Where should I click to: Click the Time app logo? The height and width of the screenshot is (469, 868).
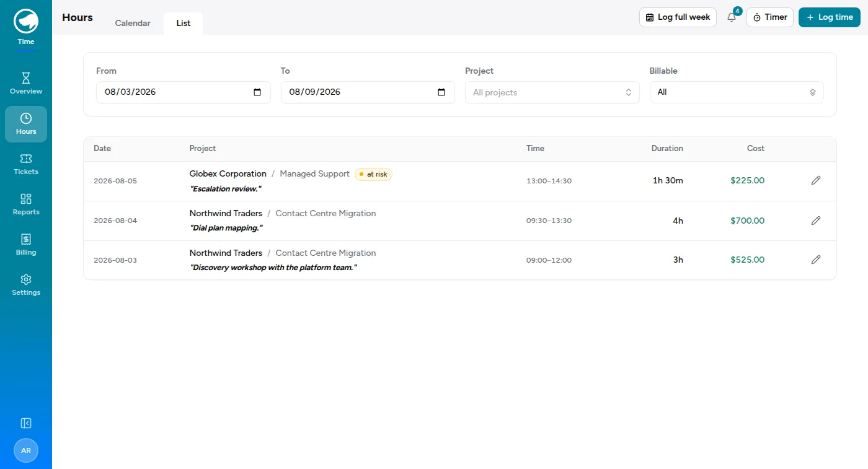pyautogui.click(x=26, y=21)
